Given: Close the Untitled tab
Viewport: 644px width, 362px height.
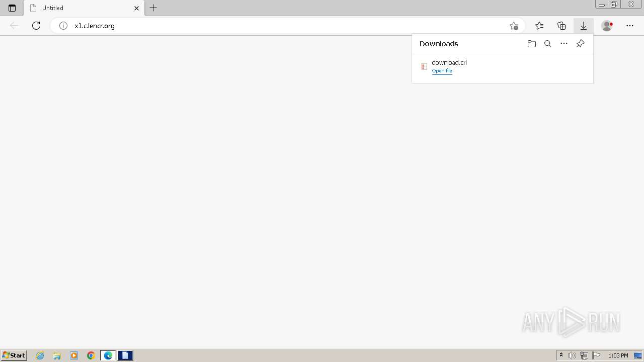Looking at the screenshot, I should (x=136, y=8).
